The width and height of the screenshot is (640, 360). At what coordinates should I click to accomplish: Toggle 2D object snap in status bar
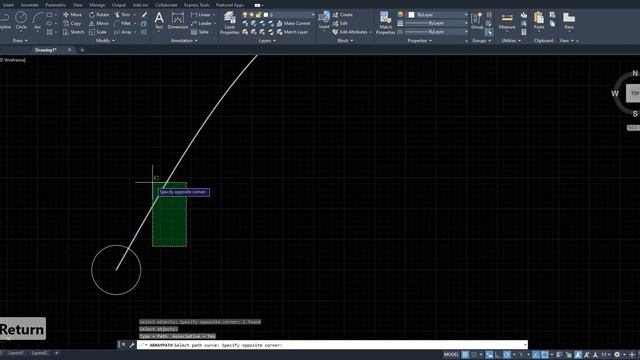coord(544,354)
